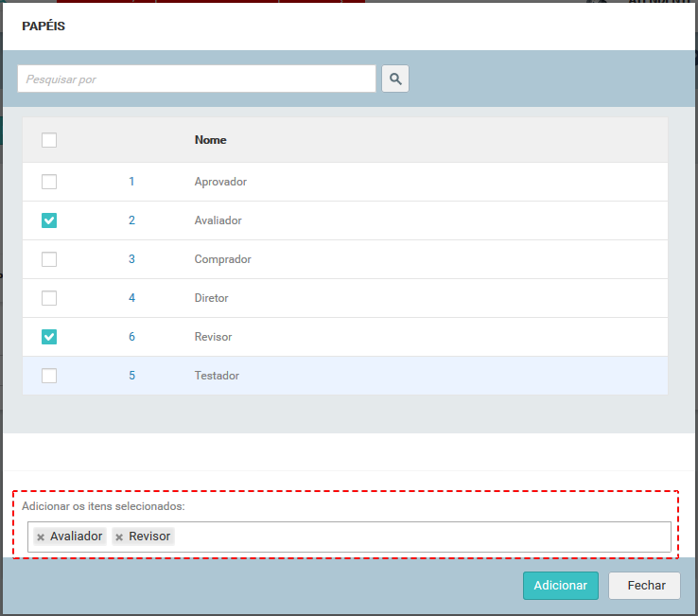The image size is (698, 616).
Task: Open the link number 2 for Avaliador
Action: point(131,220)
